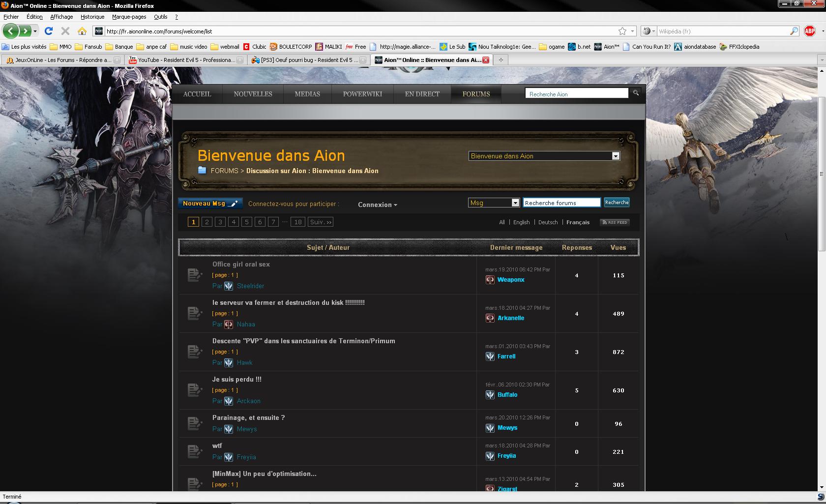Go to the ACCUEIL nav section
The height and width of the screenshot is (504, 826).
point(197,94)
